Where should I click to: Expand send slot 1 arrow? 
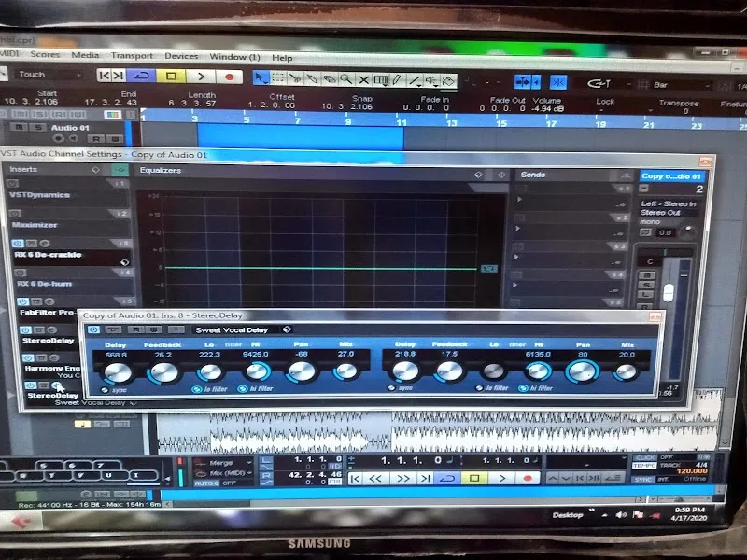click(520, 200)
